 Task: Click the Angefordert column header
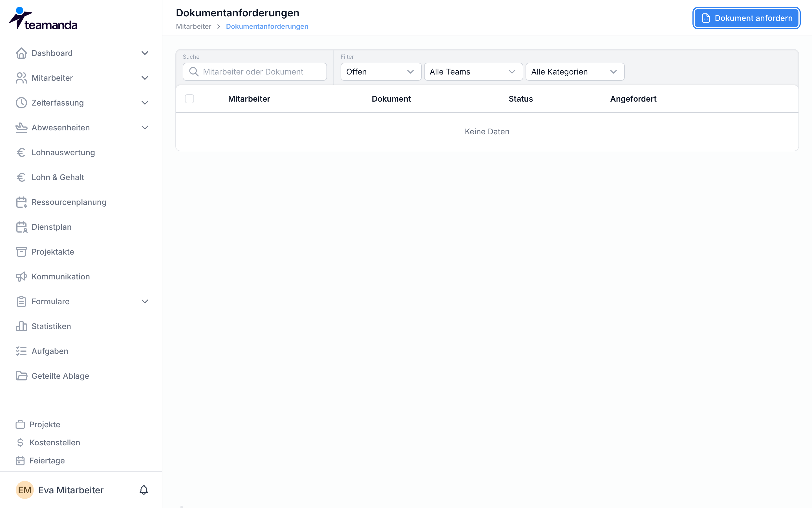point(633,99)
